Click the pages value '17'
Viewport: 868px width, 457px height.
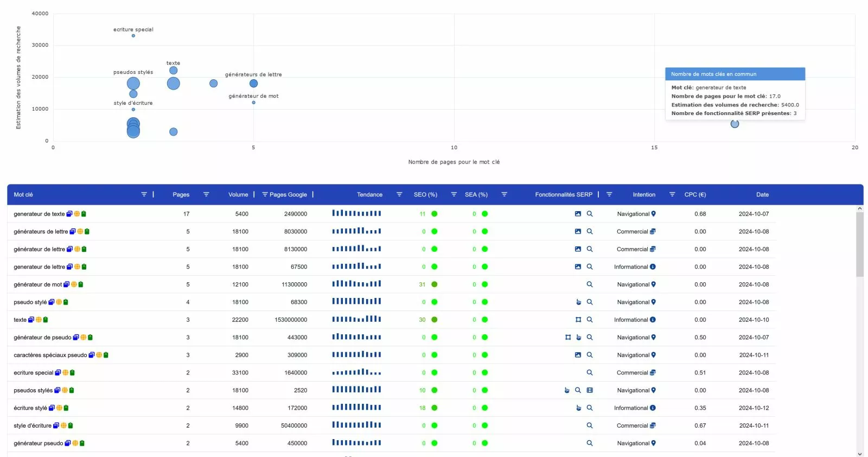187,214
